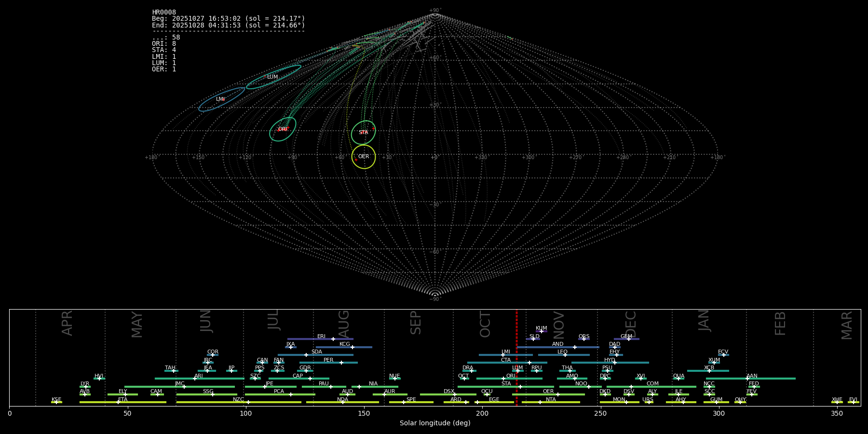The image size is (868, 434).
Task: Click the QUA shower peak marker
Action: [678, 379]
